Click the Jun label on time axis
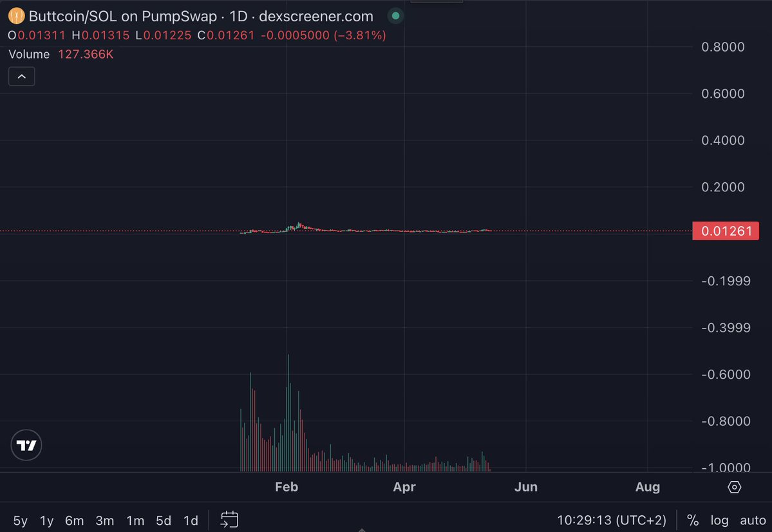The image size is (772, 532). 526,487
